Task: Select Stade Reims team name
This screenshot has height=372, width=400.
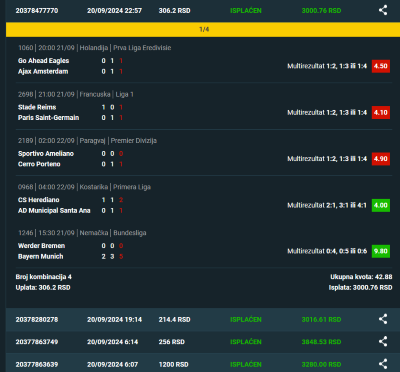Action: click(37, 107)
